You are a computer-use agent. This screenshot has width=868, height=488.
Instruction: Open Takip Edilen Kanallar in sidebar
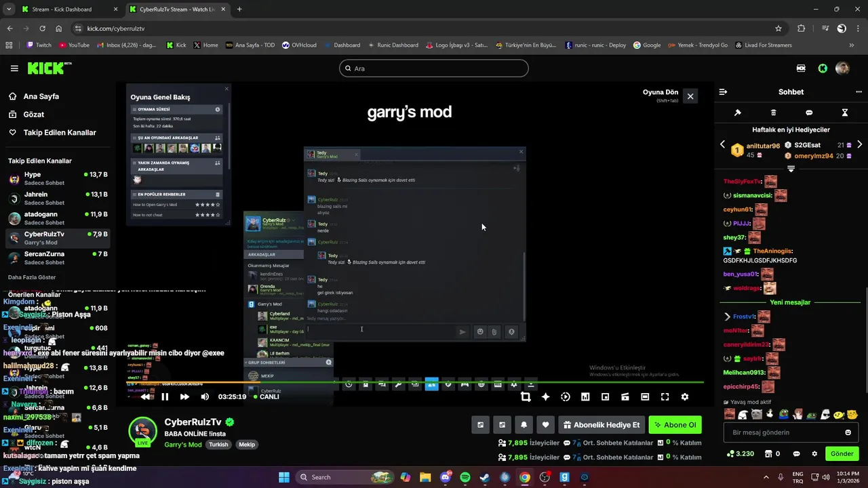pos(52,133)
